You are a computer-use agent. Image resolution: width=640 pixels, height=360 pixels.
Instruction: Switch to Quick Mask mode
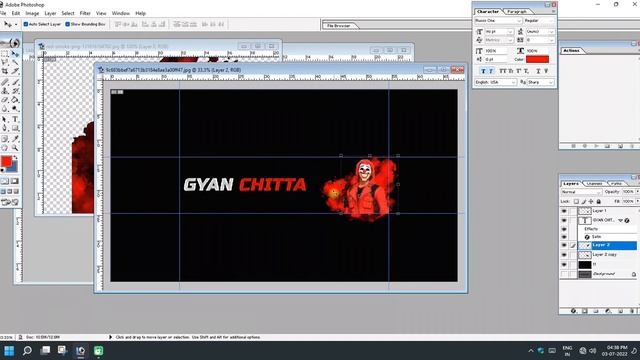coord(15,181)
